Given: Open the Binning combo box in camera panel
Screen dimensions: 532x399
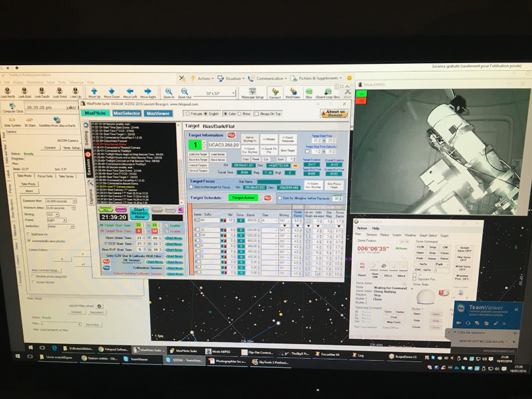Looking at the screenshot, I should pos(53,214).
